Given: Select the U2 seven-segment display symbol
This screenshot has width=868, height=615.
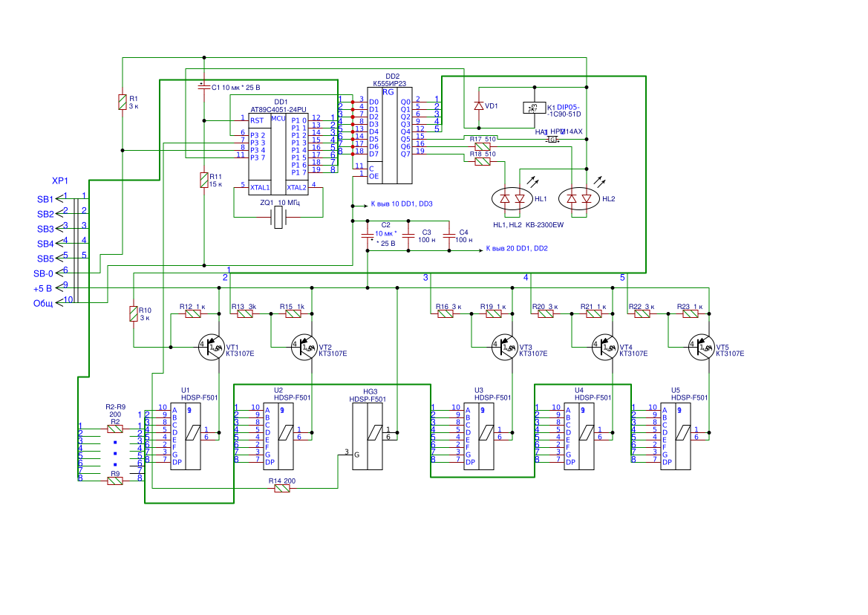Looking at the screenshot, I should coord(278,436).
